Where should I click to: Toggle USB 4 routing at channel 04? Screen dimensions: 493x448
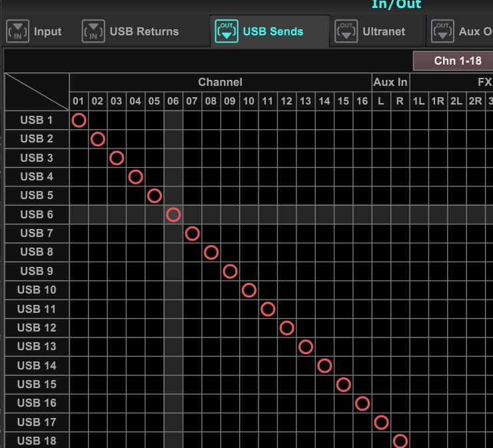135,177
